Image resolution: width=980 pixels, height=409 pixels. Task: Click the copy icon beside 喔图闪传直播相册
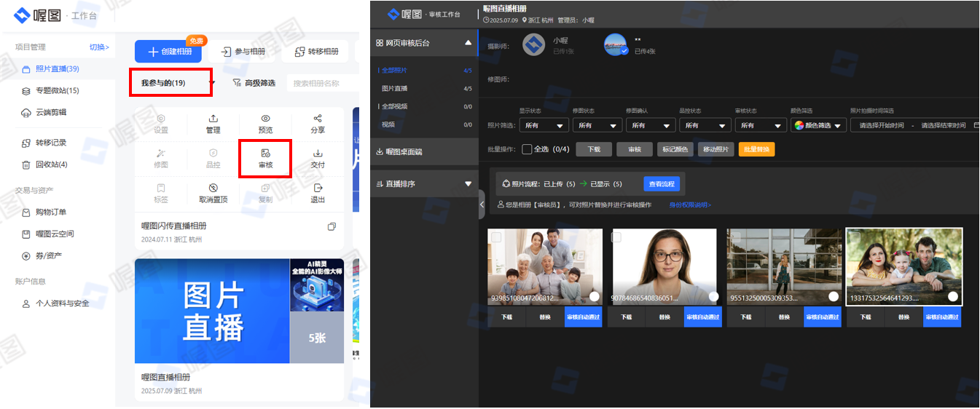pos(332,226)
